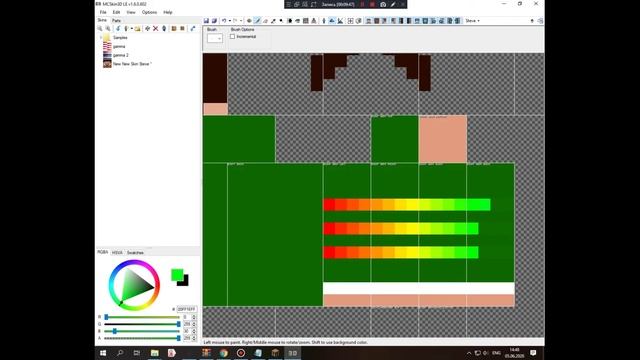This screenshot has width=640, height=360.
Task: Open the File menu
Action: (x=103, y=12)
